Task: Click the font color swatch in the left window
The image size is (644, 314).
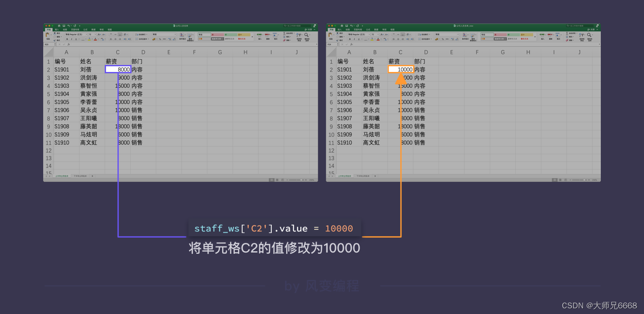Action: pyautogui.click(x=95, y=39)
